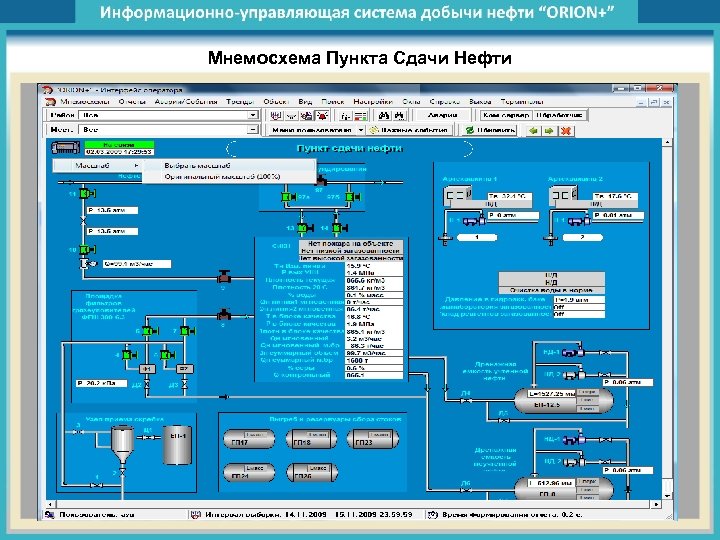Click the green back arrow icon

533,131
